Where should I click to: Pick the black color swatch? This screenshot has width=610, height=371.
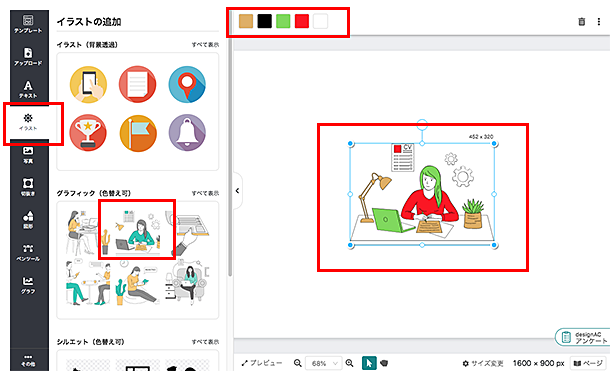[265, 21]
